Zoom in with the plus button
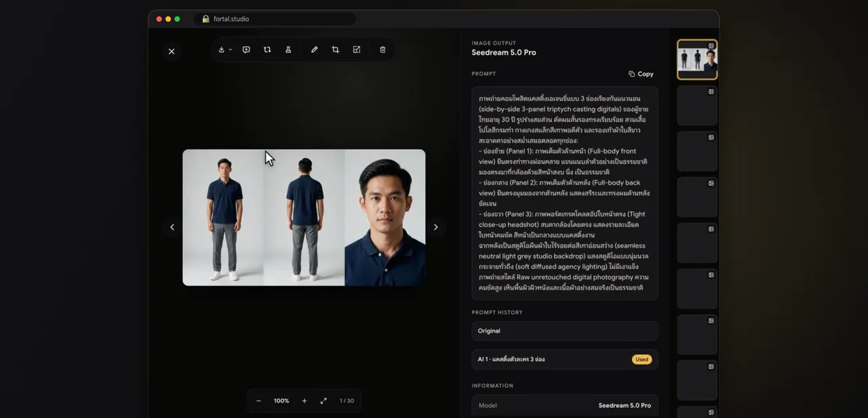Viewport: 868px width, 418px height. 304,401
